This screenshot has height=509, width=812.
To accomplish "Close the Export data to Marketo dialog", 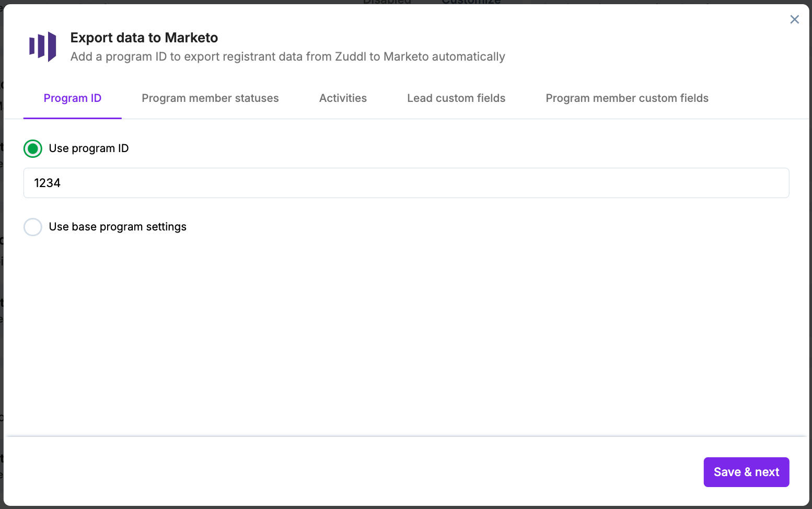I will point(794,19).
